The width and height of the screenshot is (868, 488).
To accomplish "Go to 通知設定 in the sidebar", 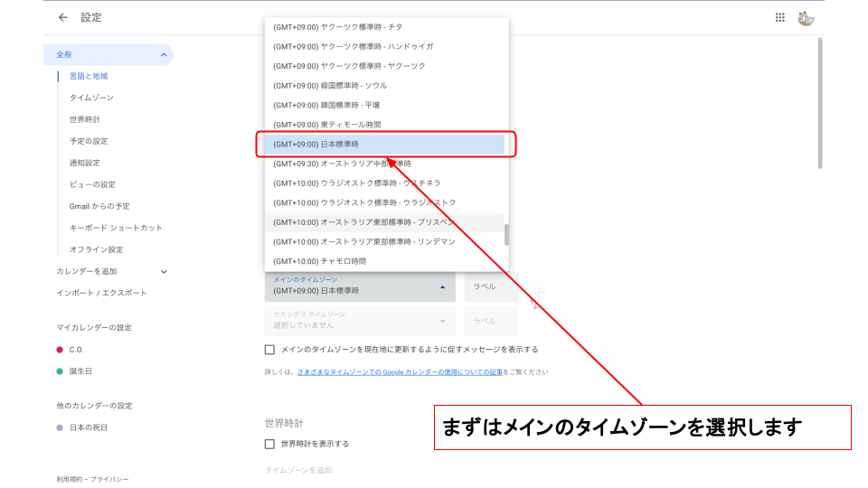I will pyautogui.click(x=85, y=163).
